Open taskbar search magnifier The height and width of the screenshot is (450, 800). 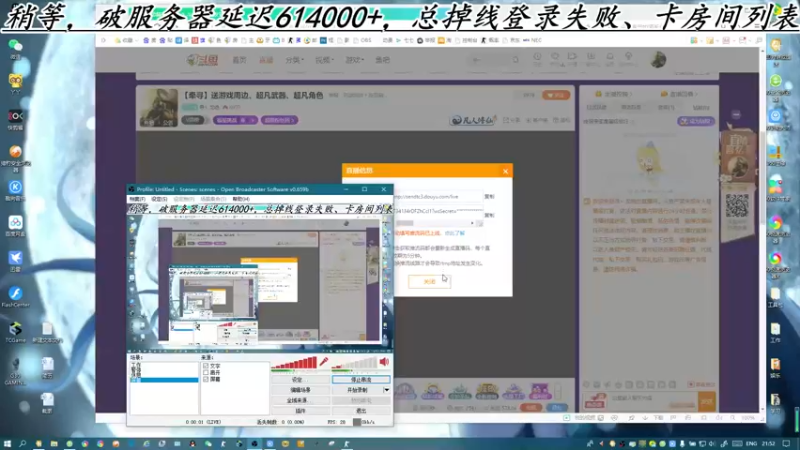(x=22, y=444)
